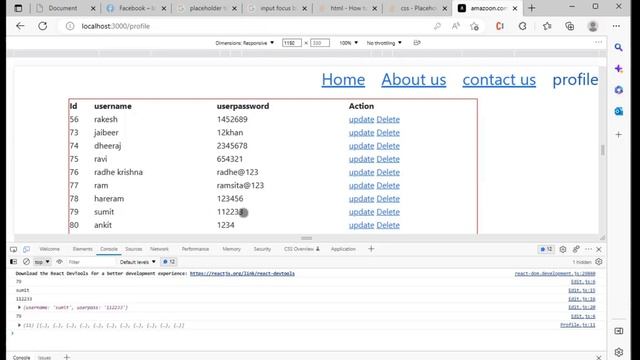Open a new browser tab
This screenshot has height=360, width=640.
pyautogui.click(x=531, y=8)
